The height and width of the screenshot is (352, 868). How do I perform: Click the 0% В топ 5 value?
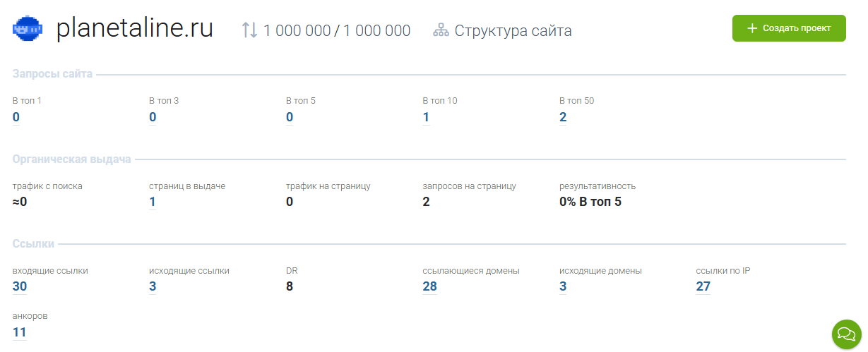(x=590, y=202)
